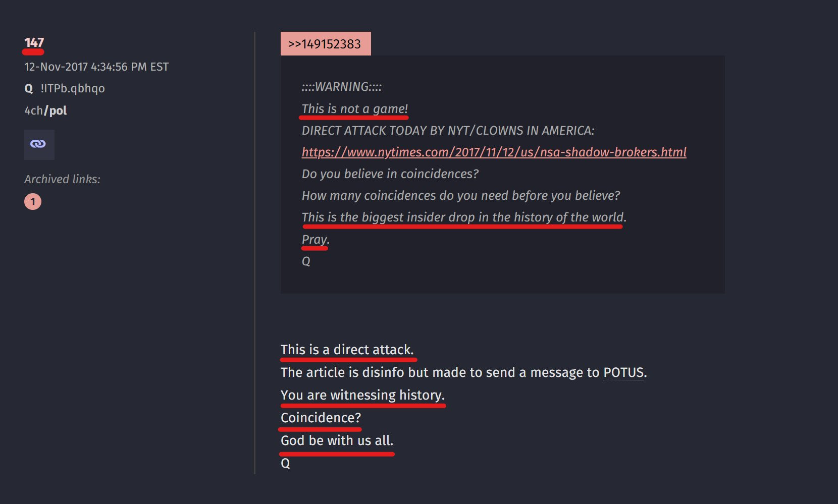This screenshot has height=504, width=838.
Task: Open the >>149152383 reply reference
Action: (325, 44)
